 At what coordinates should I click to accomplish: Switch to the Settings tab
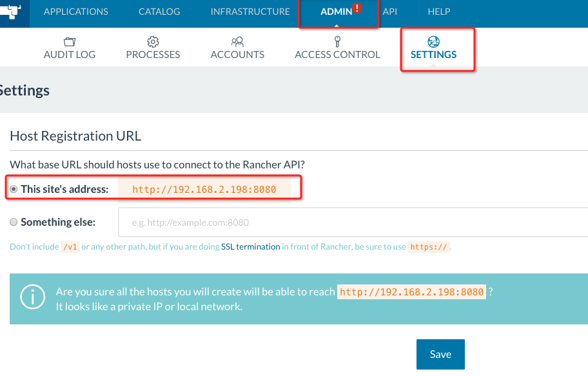pyautogui.click(x=433, y=48)
